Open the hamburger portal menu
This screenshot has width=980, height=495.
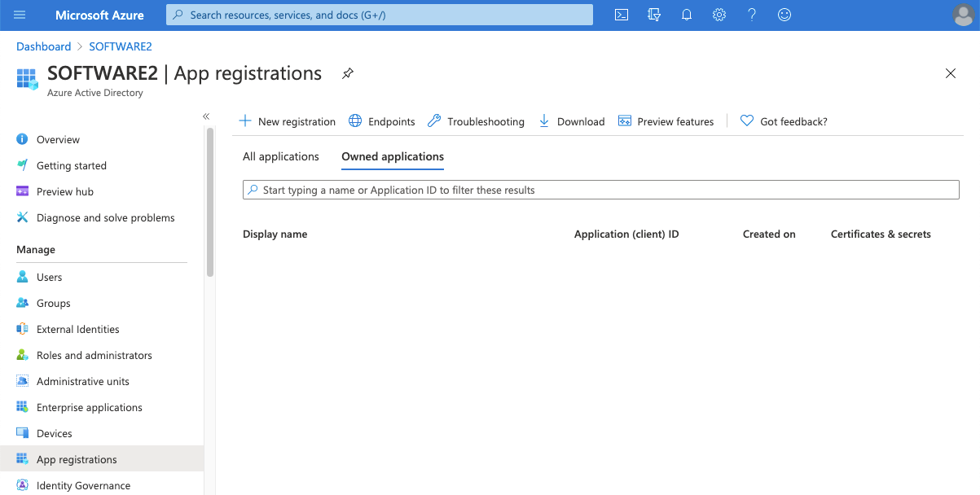pos(20,15)
